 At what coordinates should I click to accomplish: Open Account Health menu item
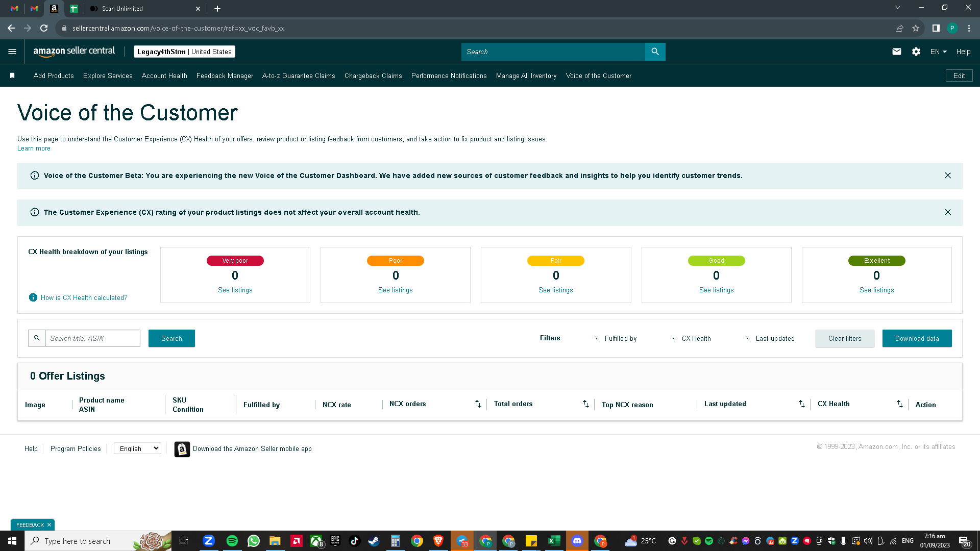[164, 76]
